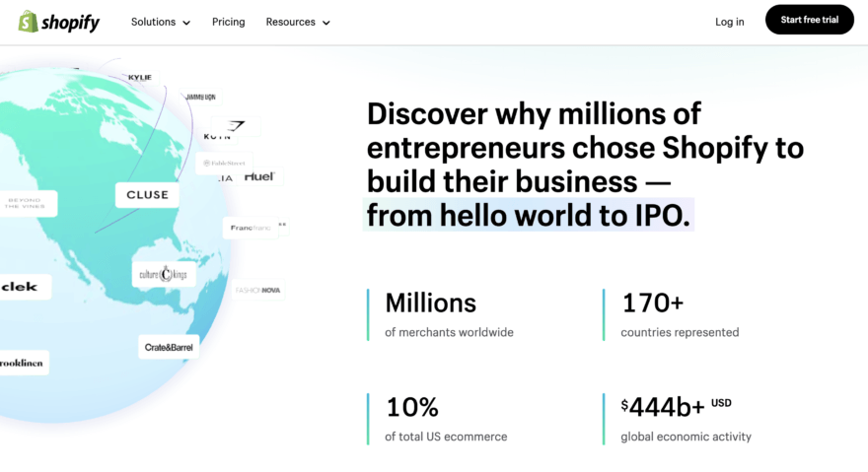Click the Jimmy Lion brand label

click(x=200, y=98)
